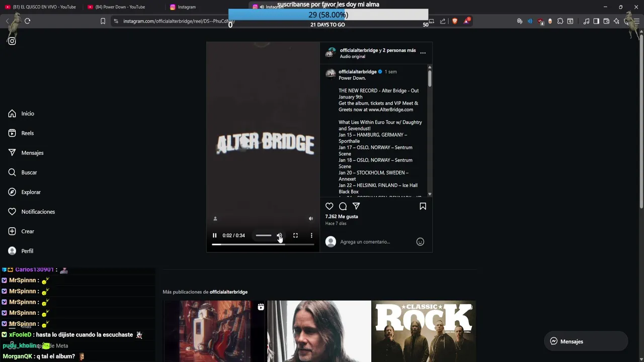This screenshot has height=362, width=644.
Task: Save the post with the bookmark icon
Action: pyautogui.click(x=423, y=206)
